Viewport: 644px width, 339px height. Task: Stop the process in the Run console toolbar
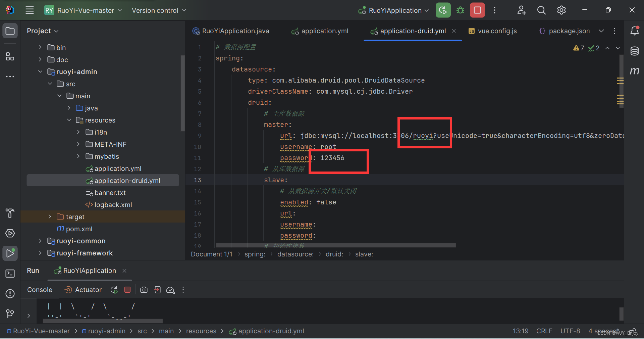(127, 290)
